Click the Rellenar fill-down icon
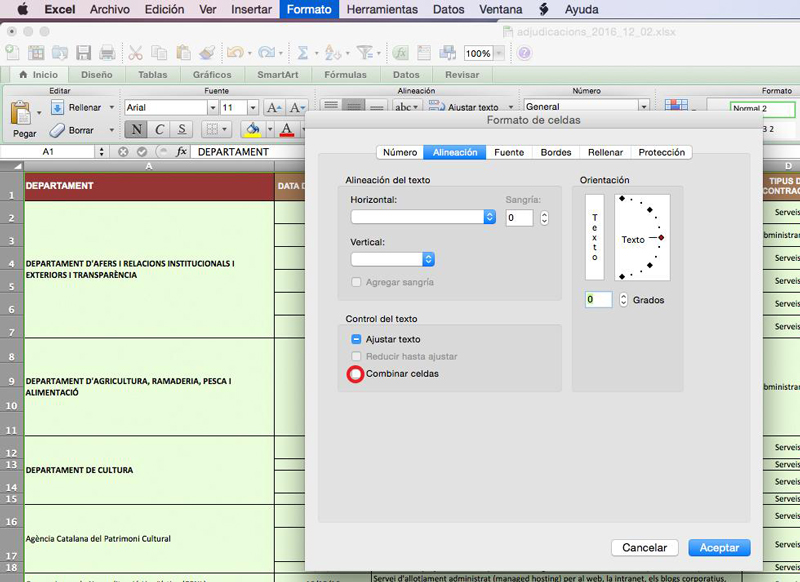The height and width of the screenshot is (582, 800). (x=57, y=108)
